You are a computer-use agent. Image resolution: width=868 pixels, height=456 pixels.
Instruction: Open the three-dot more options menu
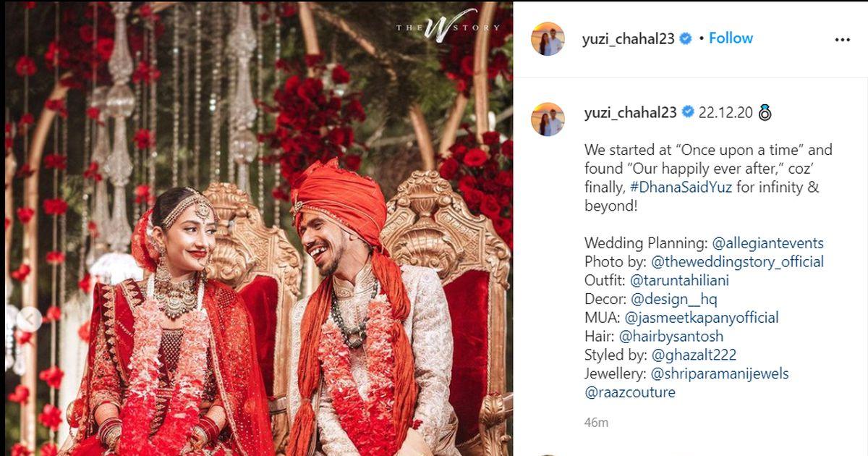[x=842, y=40]
